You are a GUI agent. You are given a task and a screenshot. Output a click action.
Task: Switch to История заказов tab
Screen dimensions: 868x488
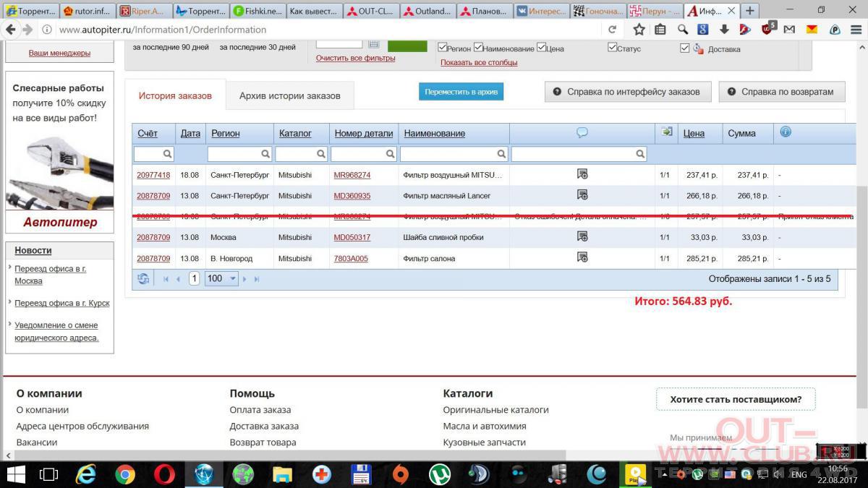tap(175, 95)
